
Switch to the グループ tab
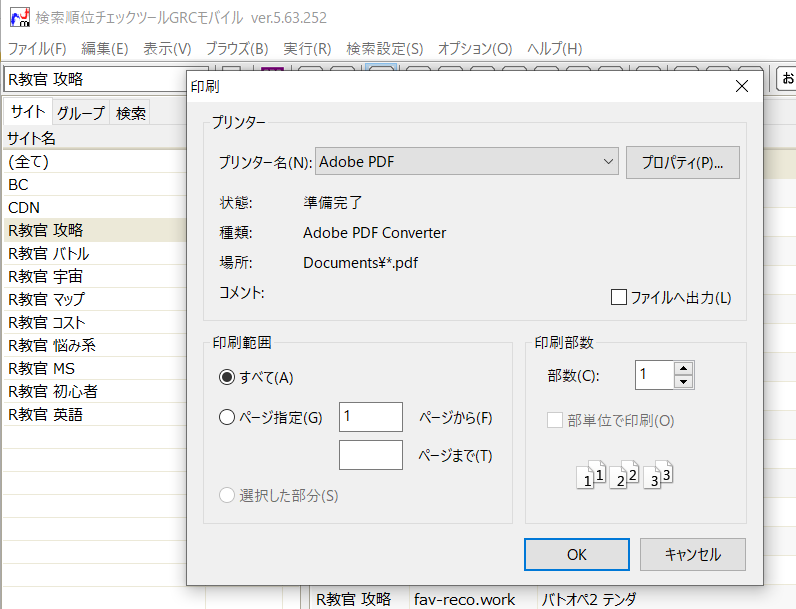(x=81, y=113)
